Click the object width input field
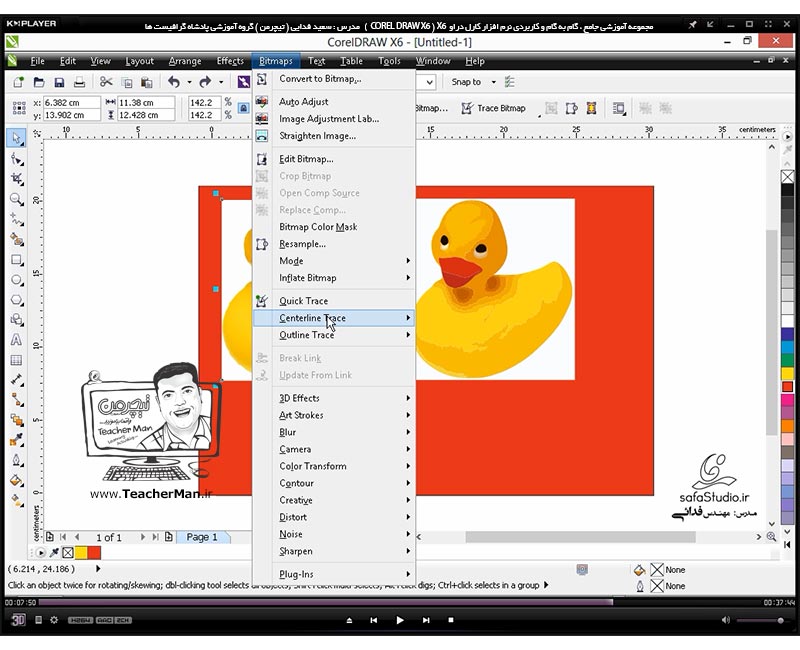800x650 pixels. point(146,103)
